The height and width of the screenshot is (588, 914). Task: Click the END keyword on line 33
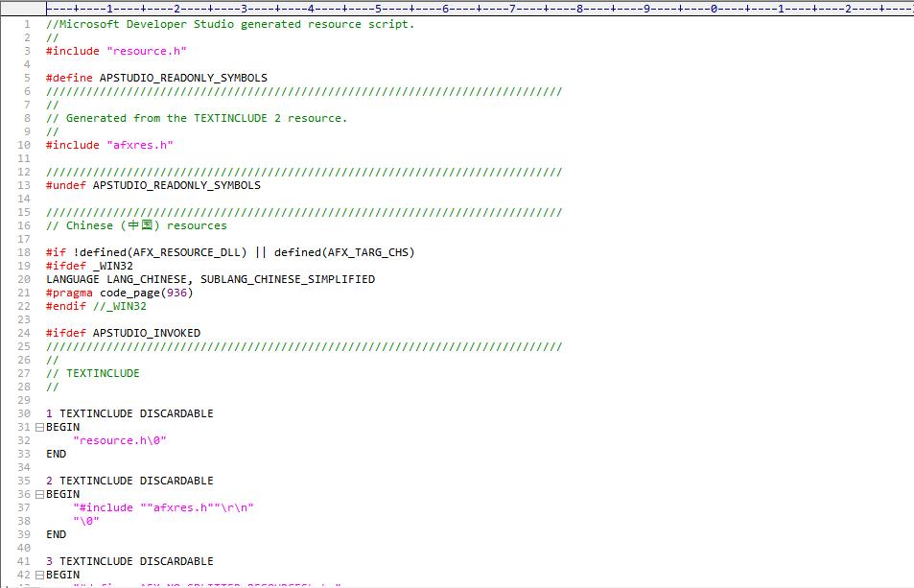[55, 454]
